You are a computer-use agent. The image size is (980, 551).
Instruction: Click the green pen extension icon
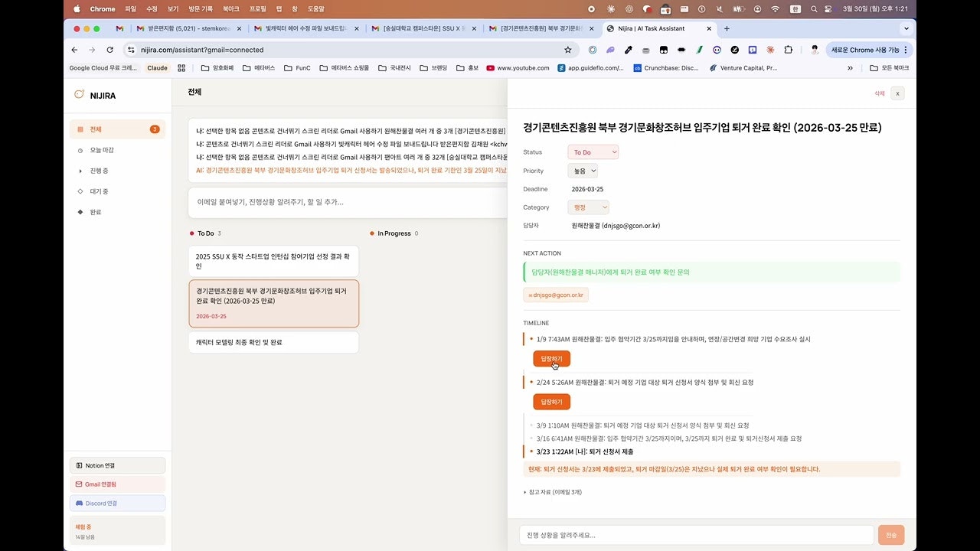700,50
